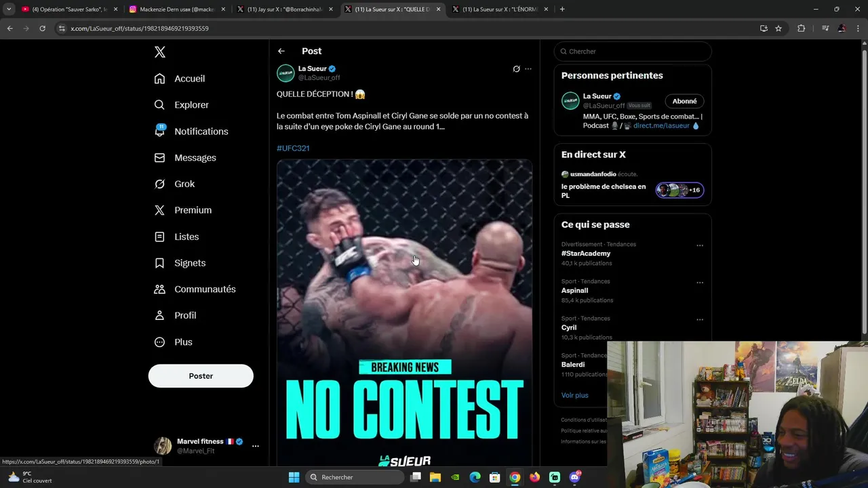Open the Chrome profile avatar
868x488 pixels.
click(842, 28)
